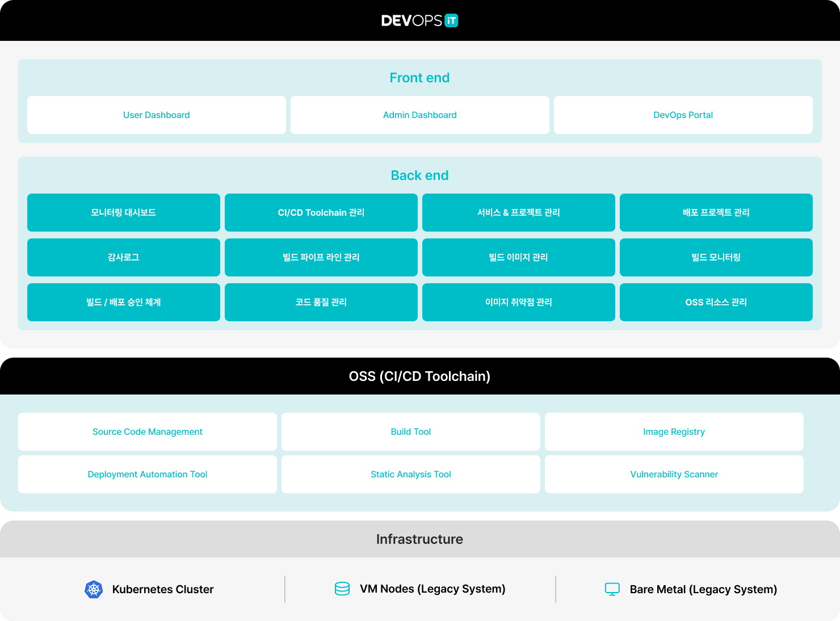
Task: Open the User Dashboard box
Action: [x=157, y=115]
